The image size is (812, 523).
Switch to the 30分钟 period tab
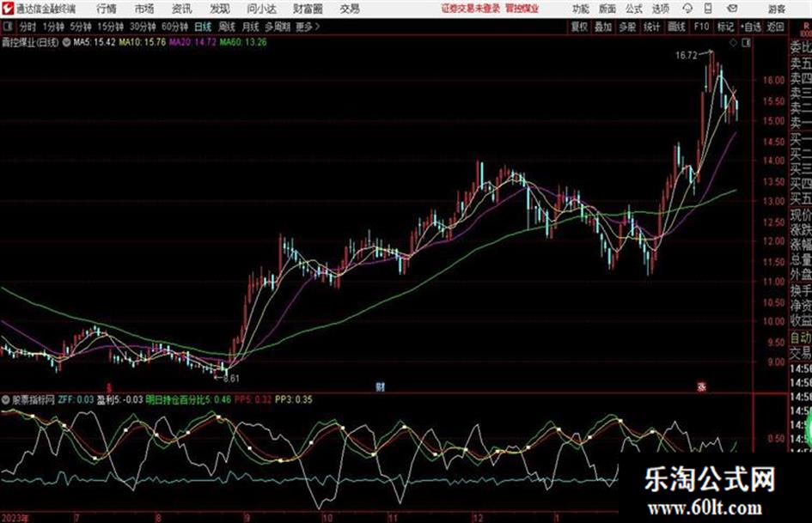point(143,27)
